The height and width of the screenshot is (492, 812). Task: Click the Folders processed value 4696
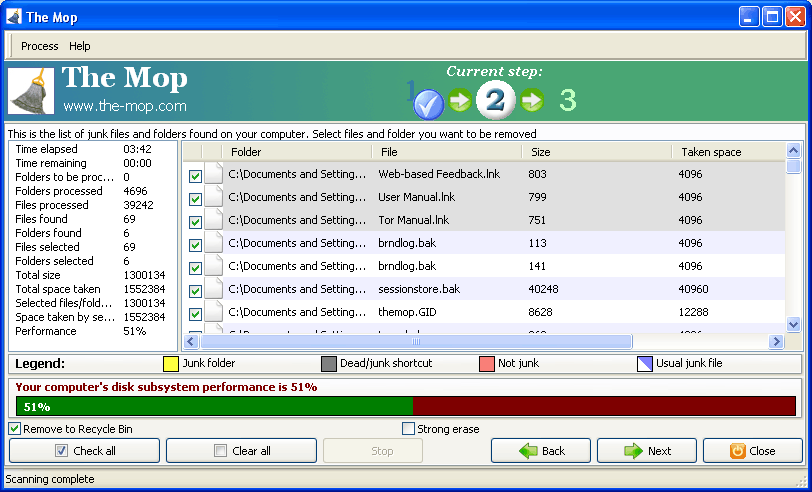click(135, 191)
